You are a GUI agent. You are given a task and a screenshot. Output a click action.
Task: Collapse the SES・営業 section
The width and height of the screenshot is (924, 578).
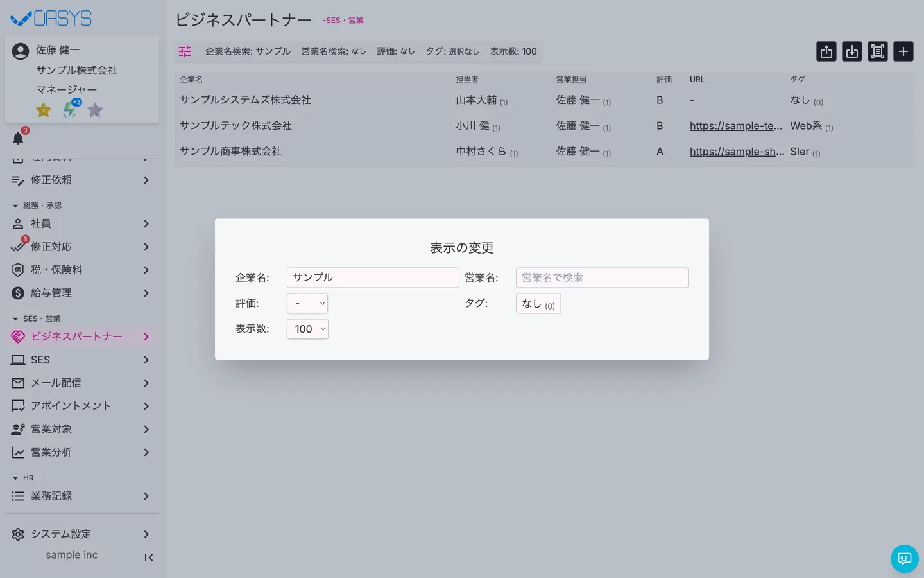[x=37, y=319]
